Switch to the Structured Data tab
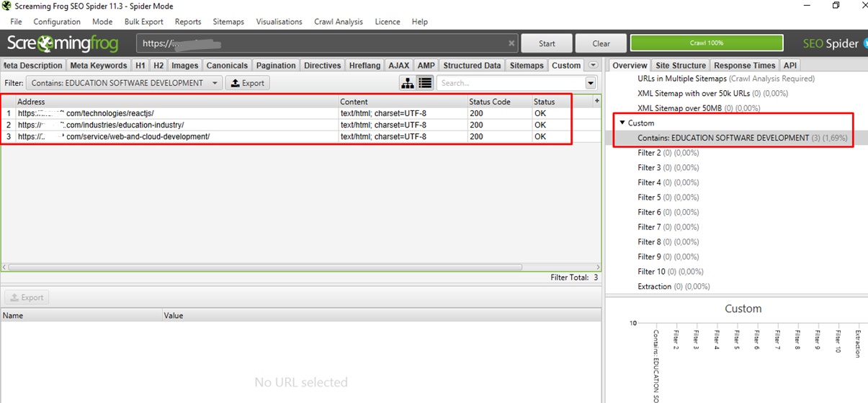This screenshot has height=403, width=868. 471,66
